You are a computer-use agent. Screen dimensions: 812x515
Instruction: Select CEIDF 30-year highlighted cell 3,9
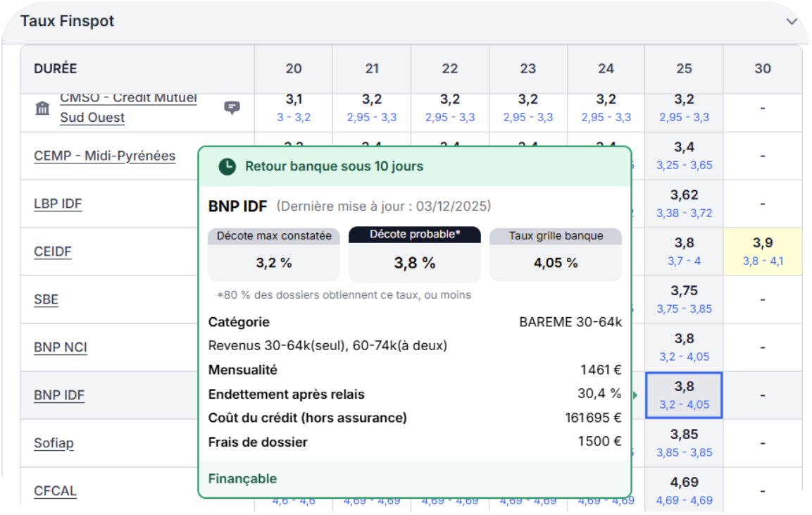point(762,252)
